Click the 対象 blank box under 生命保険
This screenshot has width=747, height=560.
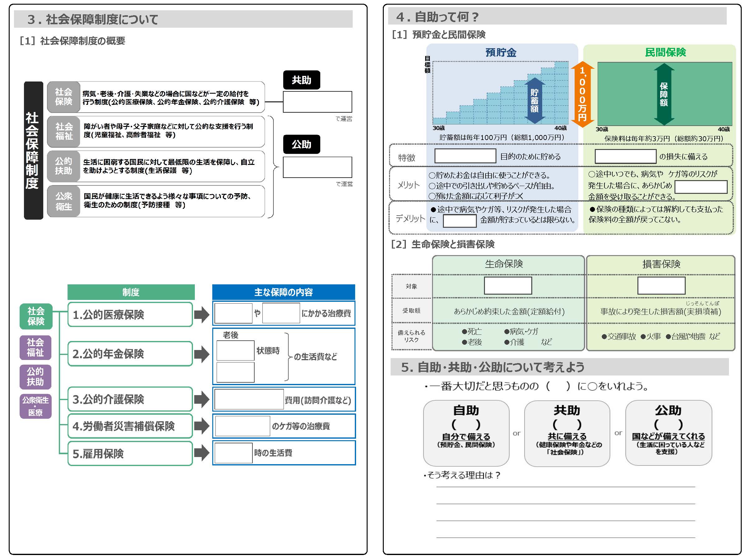pyautogui.click(x=508, y=286)
